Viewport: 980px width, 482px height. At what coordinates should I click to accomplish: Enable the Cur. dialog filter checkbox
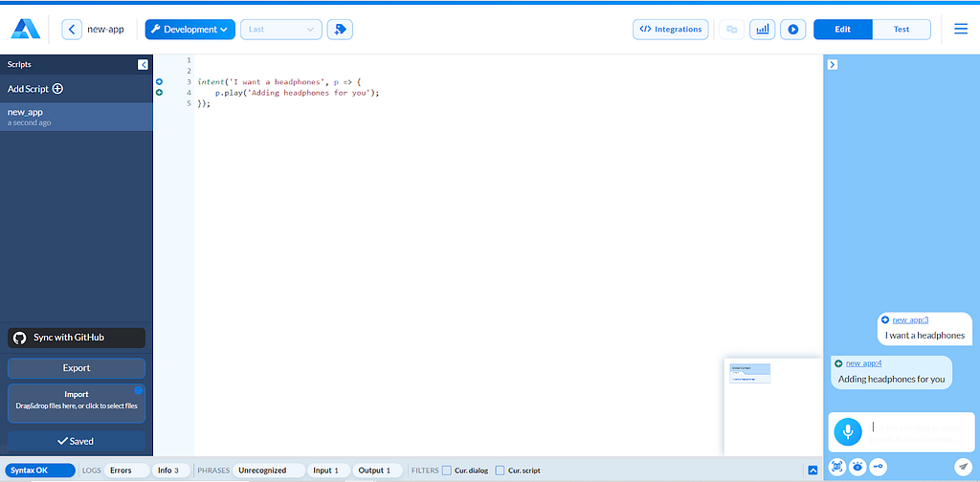(x=447, y=471)
